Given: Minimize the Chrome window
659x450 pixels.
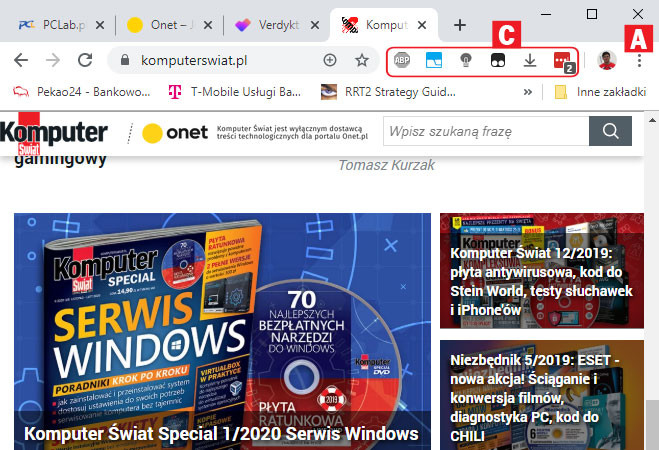Looking at the screenshot, I should [x=546, y=14].
